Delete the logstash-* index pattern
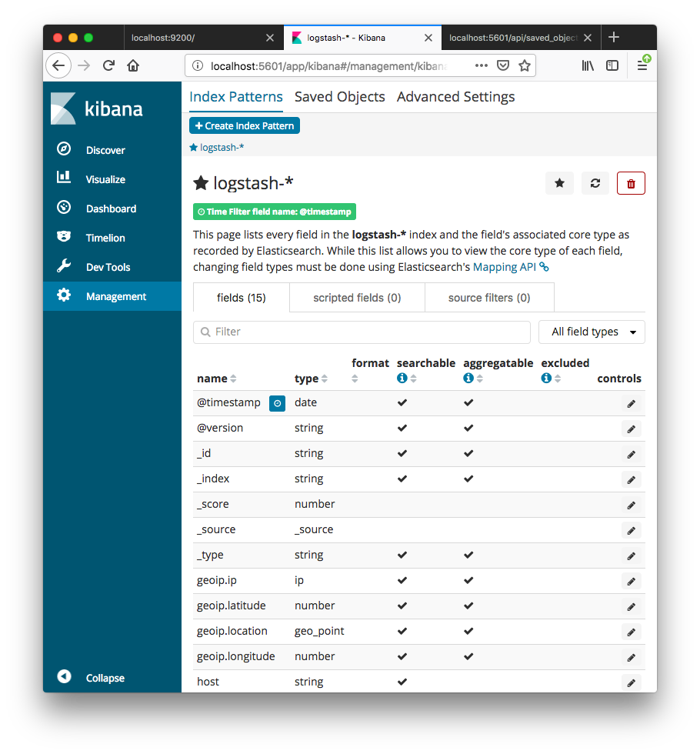This screenshot has width=700, height=754. (x=631, y=183)
